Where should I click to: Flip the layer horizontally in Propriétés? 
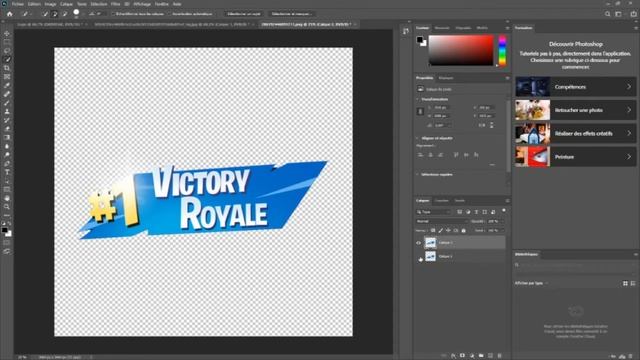point(482,125)
